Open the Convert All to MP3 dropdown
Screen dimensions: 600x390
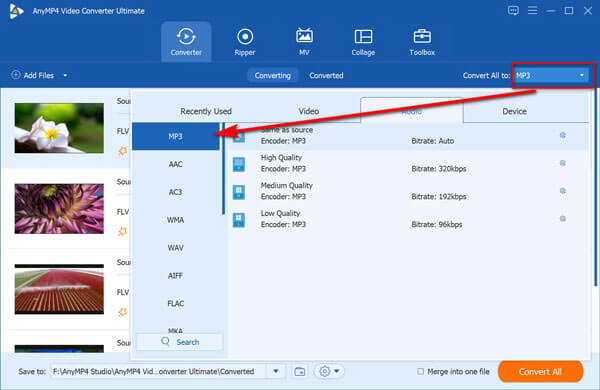click(x=550, y=75)
